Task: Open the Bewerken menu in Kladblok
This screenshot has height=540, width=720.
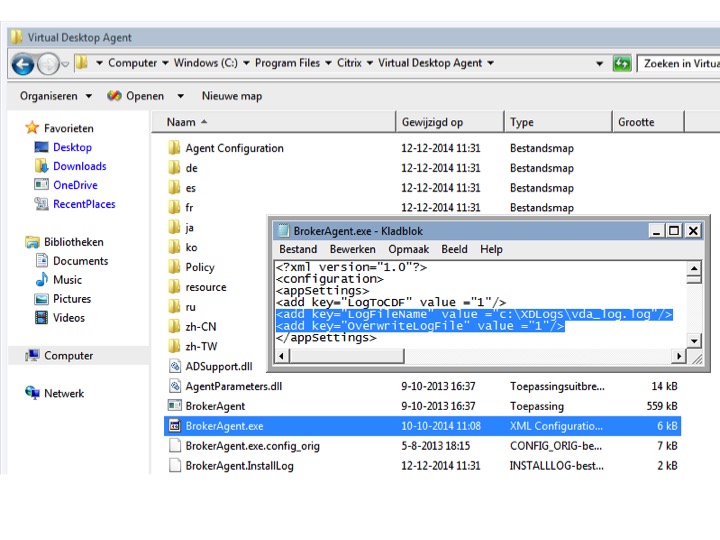Action: (x=353, y=249)
